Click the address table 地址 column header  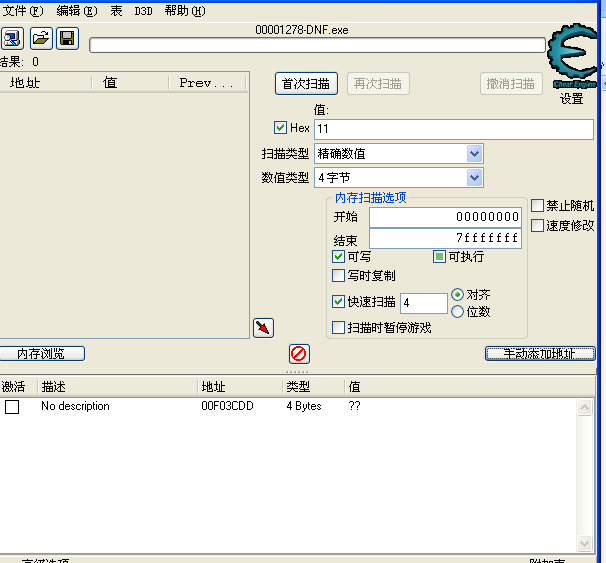[240, 386]
